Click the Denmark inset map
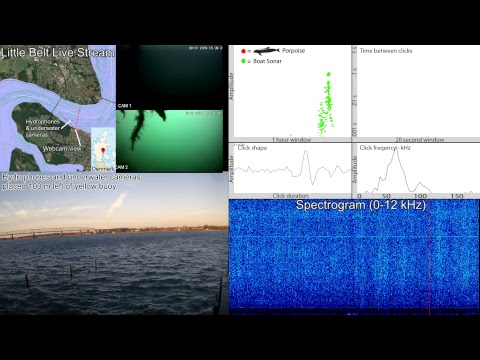Screen dimensions: 480x360 tap(103, 149)
